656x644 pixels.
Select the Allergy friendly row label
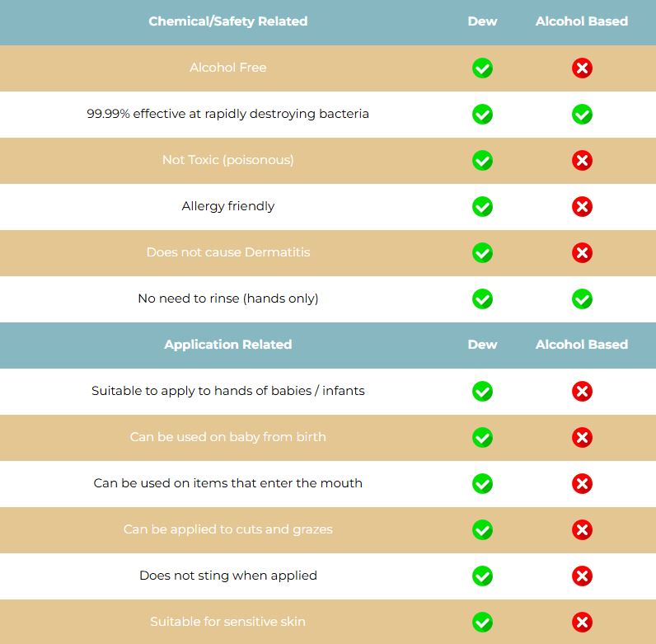pos(228,206)
